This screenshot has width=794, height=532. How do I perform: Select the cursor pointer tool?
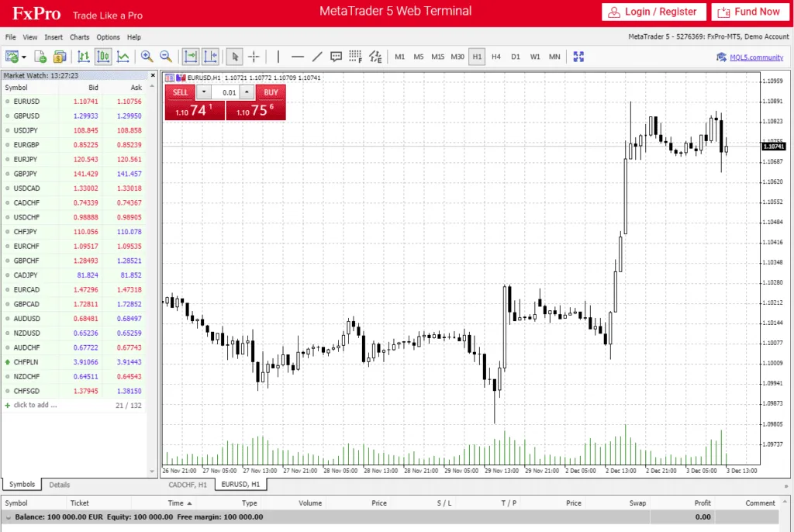tap(234, 57)
